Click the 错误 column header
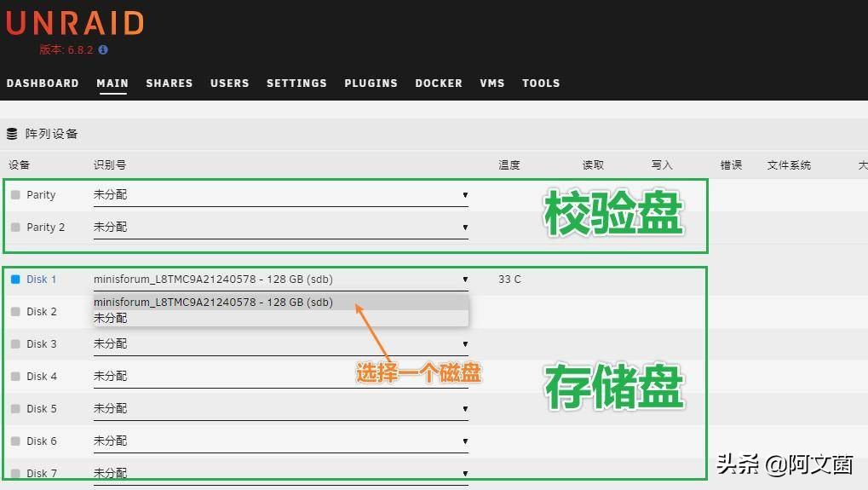 point(731,165)
